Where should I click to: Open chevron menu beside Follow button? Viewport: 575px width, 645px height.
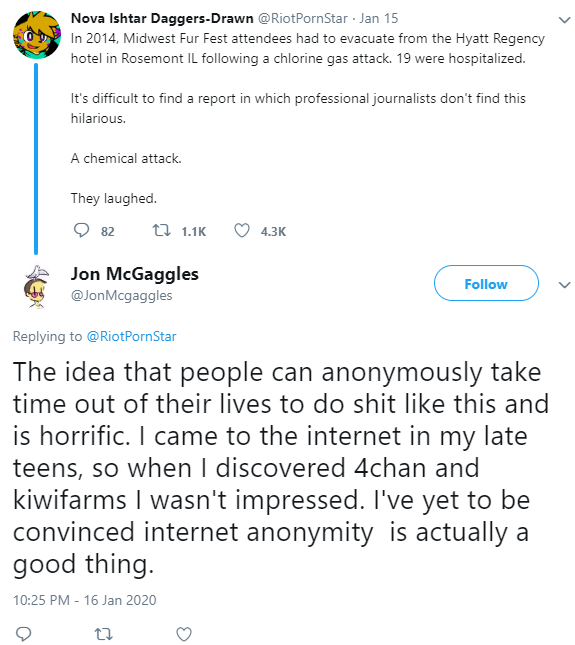[565, 285]
